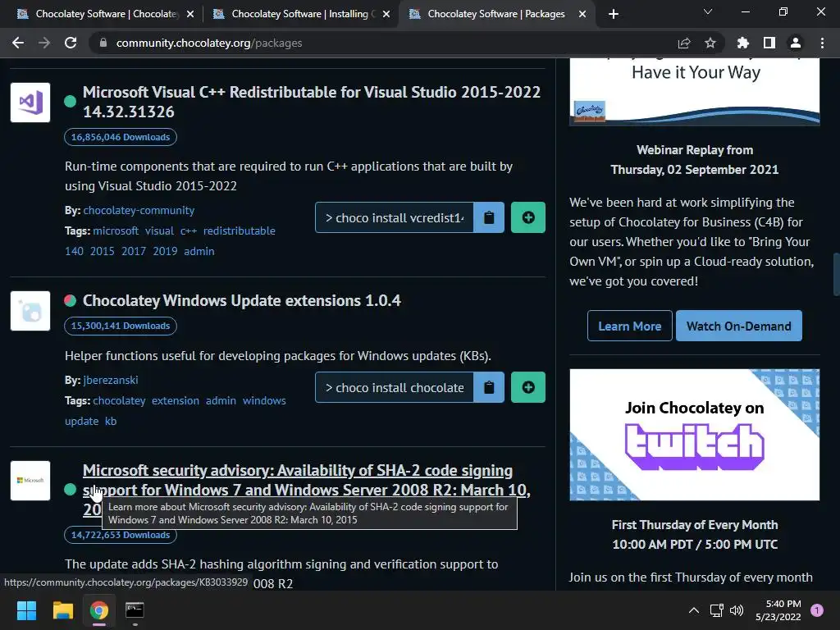This screenshot has height=630, width=840.
Task: Click the Learn More button
Action: (629, 326)
